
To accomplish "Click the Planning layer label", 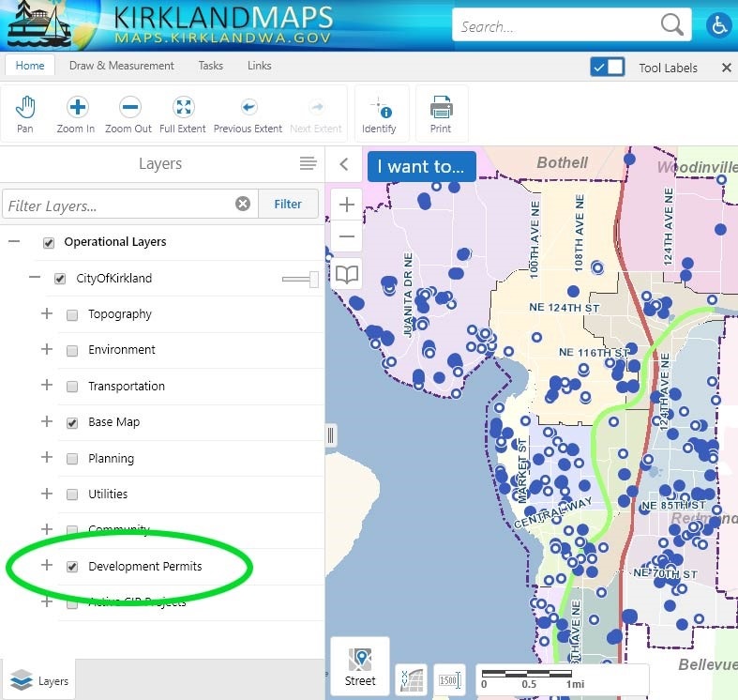I will tap(111, 458).
